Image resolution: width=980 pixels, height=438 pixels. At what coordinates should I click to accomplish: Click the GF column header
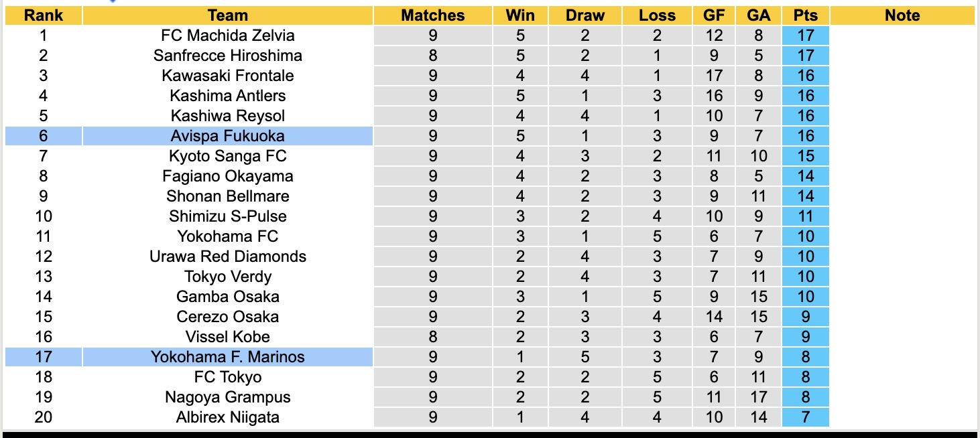tap(714, 15)
